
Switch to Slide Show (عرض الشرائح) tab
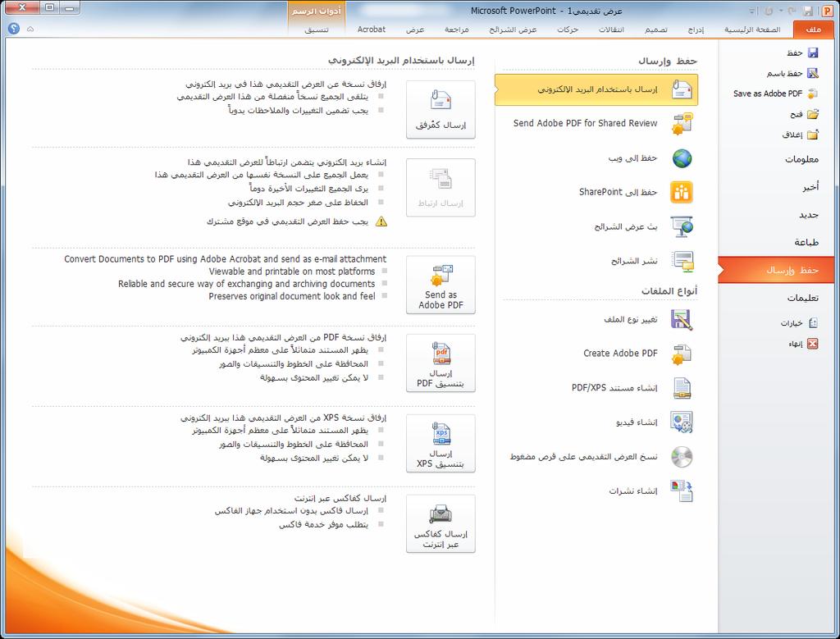pos(513,30)
